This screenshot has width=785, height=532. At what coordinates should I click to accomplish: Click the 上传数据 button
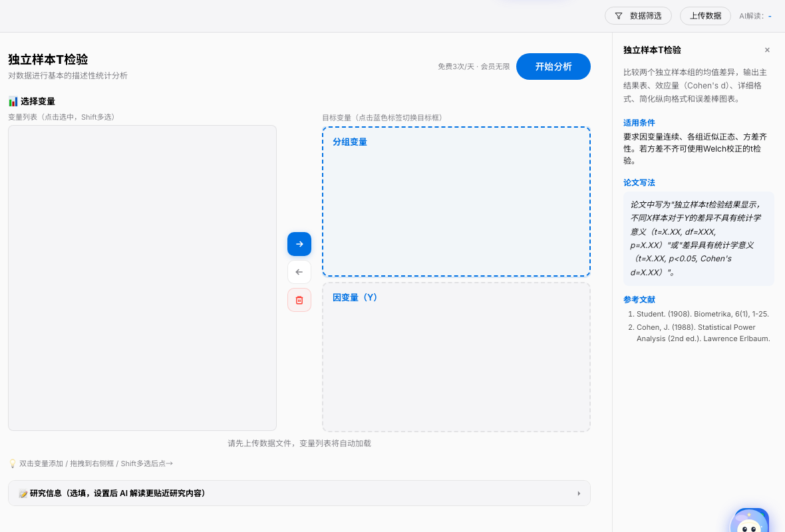pos(705,15)
